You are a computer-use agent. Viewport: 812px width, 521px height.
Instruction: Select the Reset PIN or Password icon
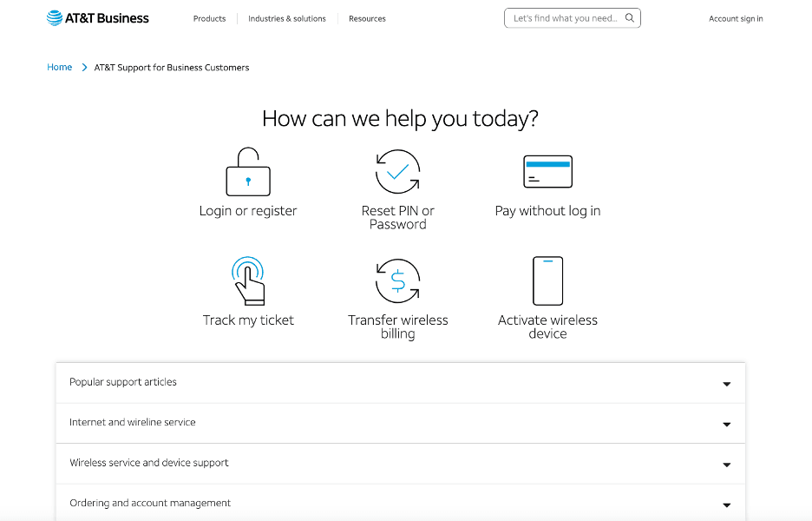(398, 171)
